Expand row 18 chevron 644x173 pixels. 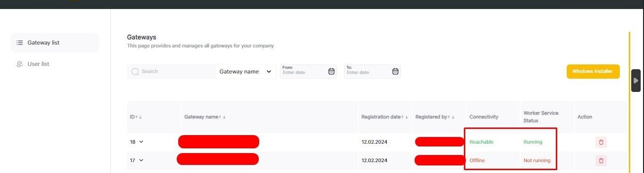(141, 142)
